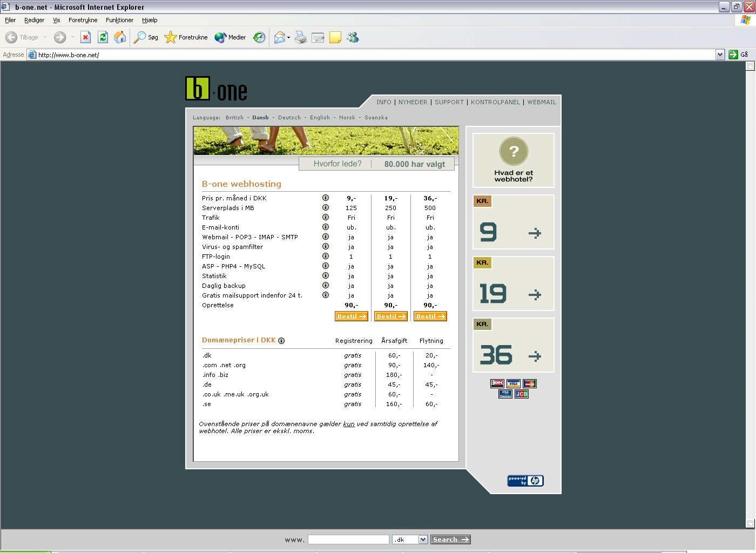Click the JCB card icon
756x553 pixels.
pyautogui.click(x=522, y=394)
